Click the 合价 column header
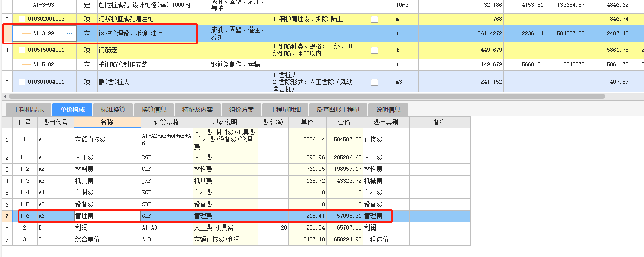Screen dimensions: 644x257 pos(344,122)
